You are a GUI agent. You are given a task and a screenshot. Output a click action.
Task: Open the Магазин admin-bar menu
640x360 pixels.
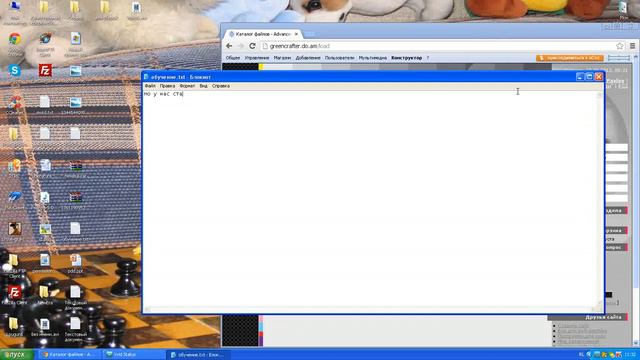click(x=282, y=58)
